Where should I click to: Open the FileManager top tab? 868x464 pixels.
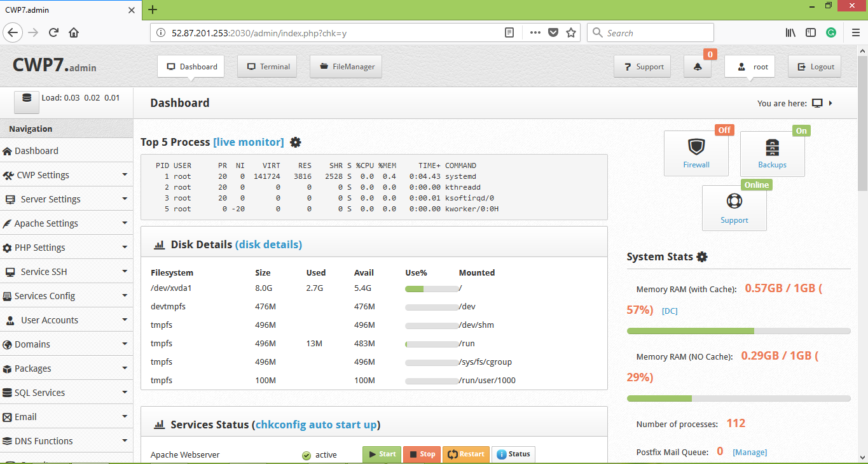tap(346, 66)
